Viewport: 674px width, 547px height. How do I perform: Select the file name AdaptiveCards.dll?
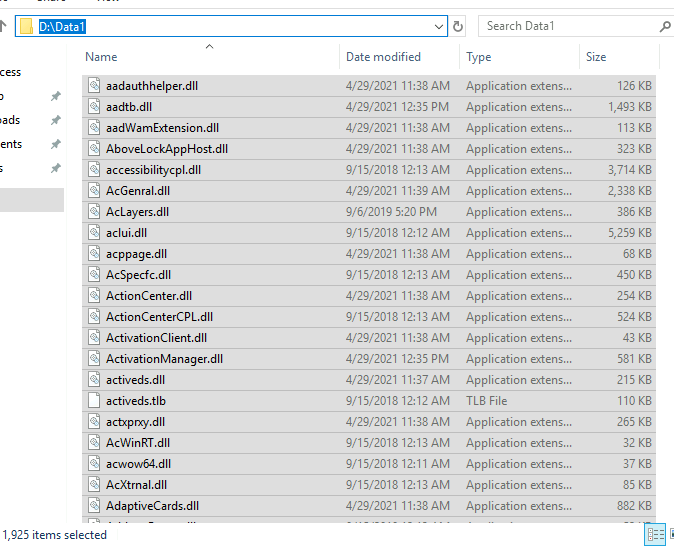pyautogui.click(x=153, y=506)
